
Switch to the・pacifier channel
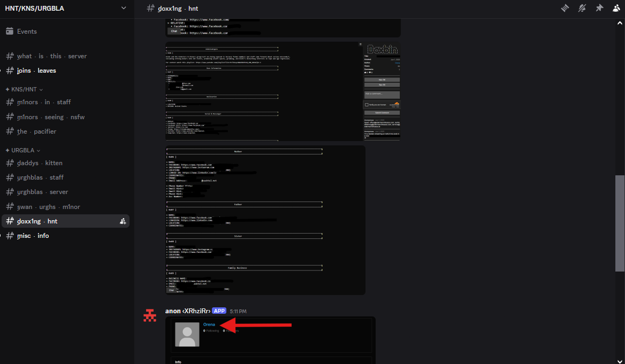(66, 131)
